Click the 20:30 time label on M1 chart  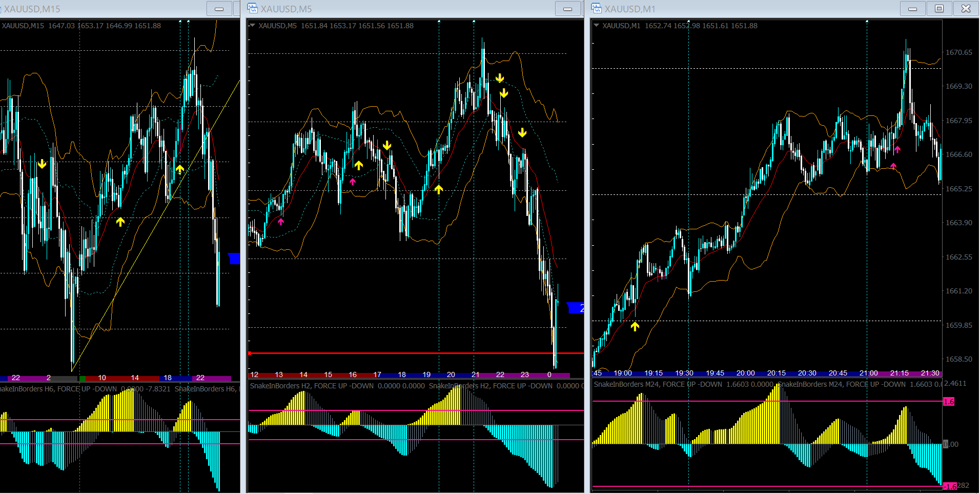[807, 373]
